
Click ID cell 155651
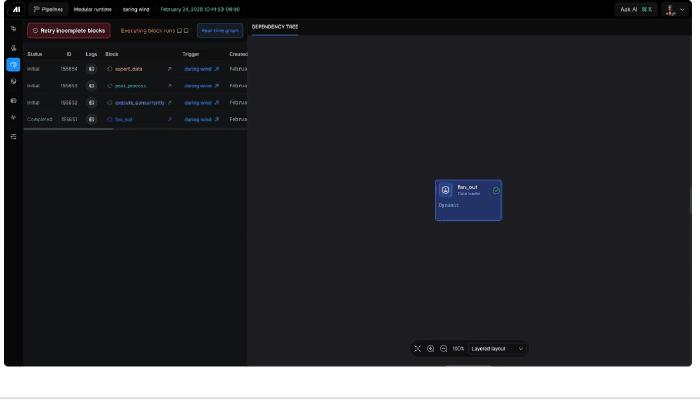(x=69, y=119)
